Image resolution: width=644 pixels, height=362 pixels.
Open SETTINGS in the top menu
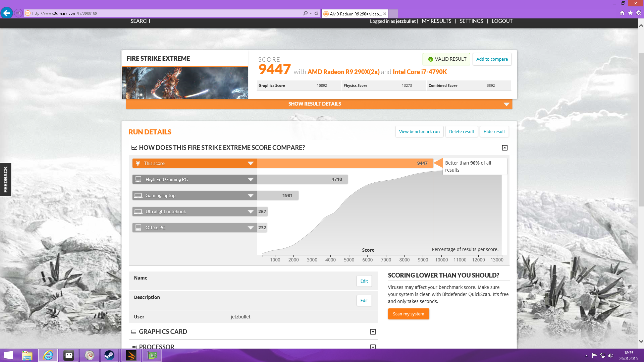471,21
